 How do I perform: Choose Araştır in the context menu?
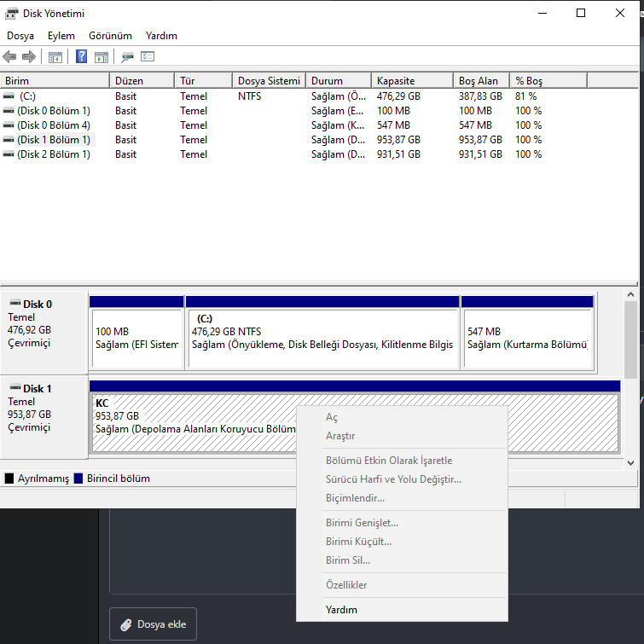pyautogui.click(x=402, y=436)
